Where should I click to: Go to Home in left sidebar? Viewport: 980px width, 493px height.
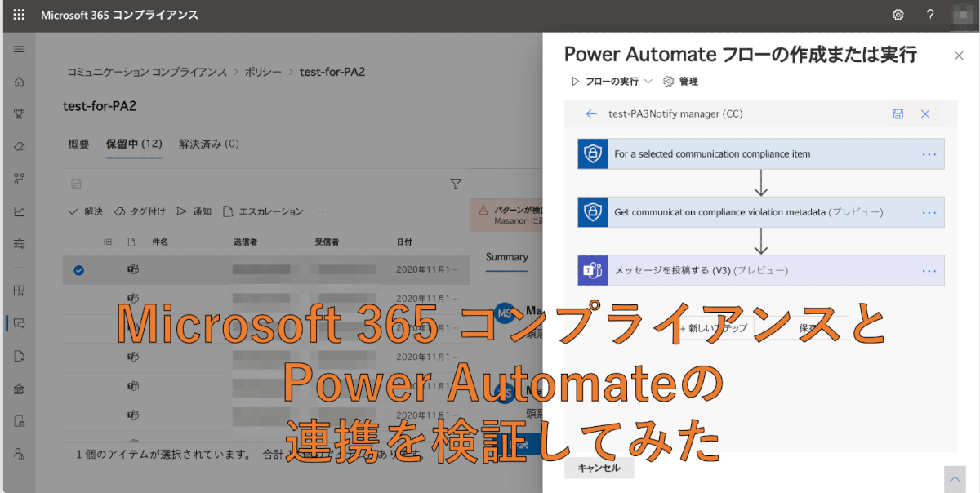coord(19,82)
